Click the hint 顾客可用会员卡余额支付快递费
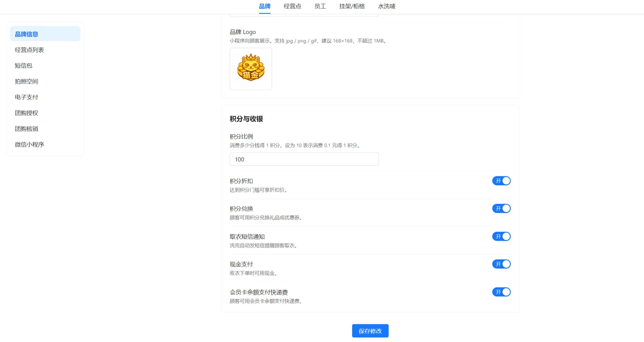The height and width of the screenshot is (342, 644). click(266, 301)
